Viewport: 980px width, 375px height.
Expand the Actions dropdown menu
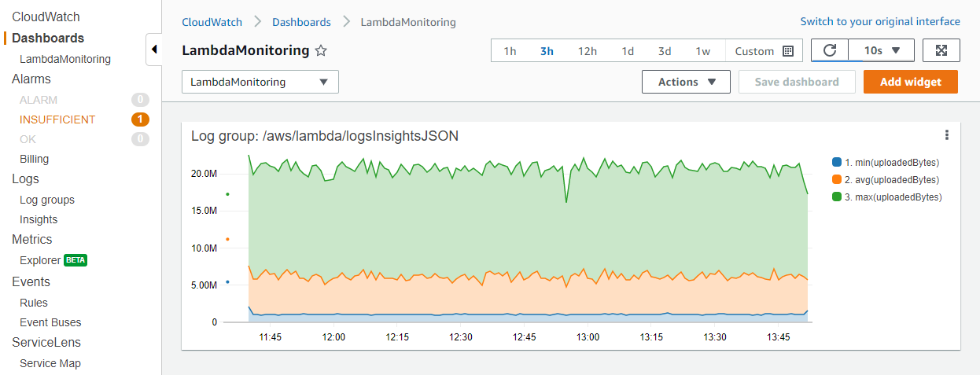tap(686, 82)
